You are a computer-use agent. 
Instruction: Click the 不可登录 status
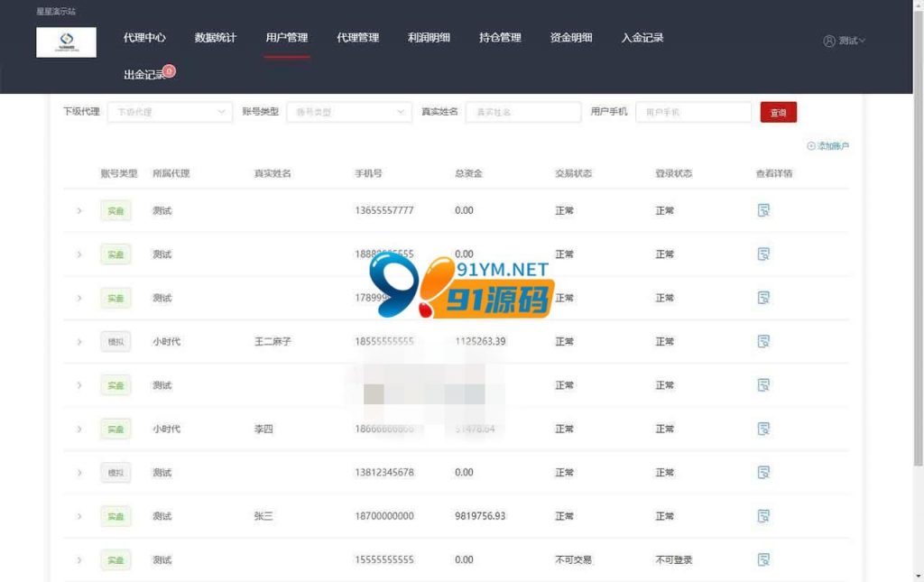(x=673, y=559)
